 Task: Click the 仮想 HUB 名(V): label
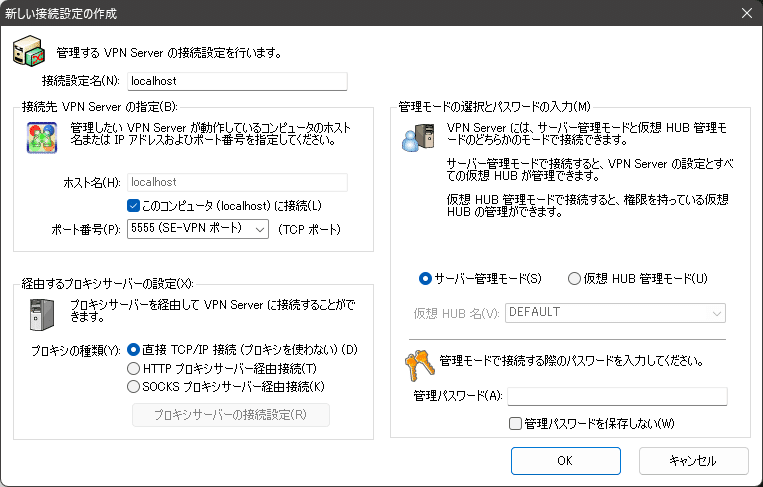pos(456,314)
